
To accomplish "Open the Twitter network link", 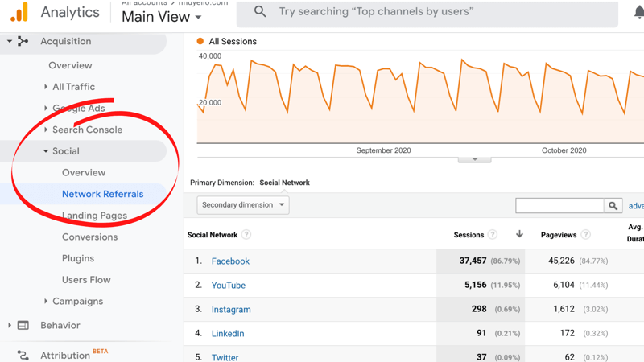I will click(225, 357).
